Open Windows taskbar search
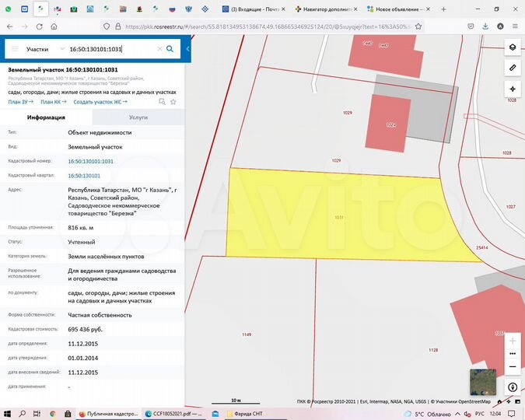Screen dimensions: 525x420 22,414
